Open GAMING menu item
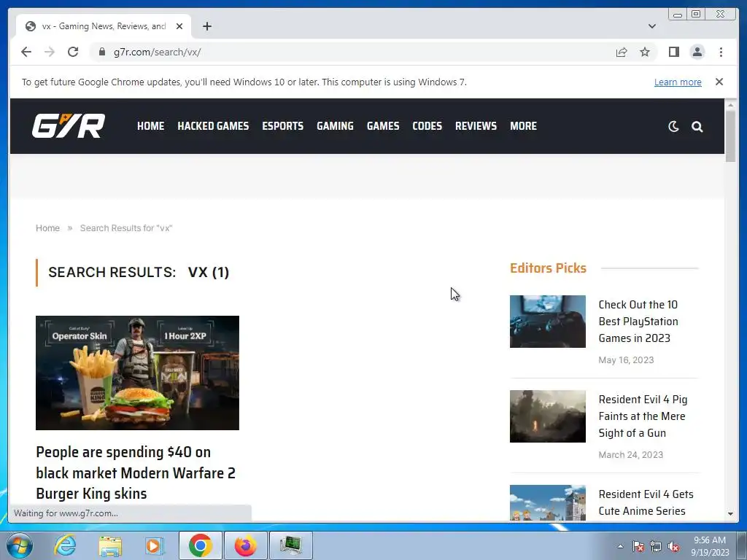The height and width of the screenshot is (560, 747). [335, 126]
